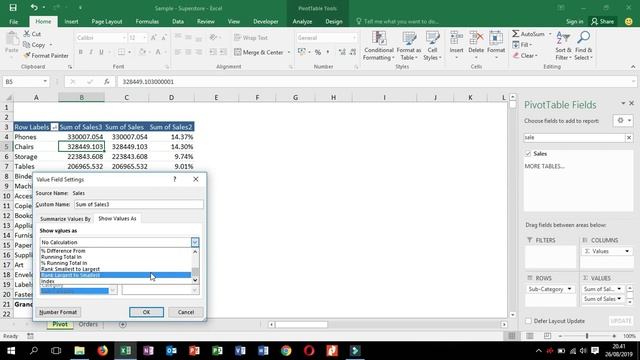Viewport: 640px width, 360px height.
Task: Click the Insert Function fx icon
Action: pos(107,82)
